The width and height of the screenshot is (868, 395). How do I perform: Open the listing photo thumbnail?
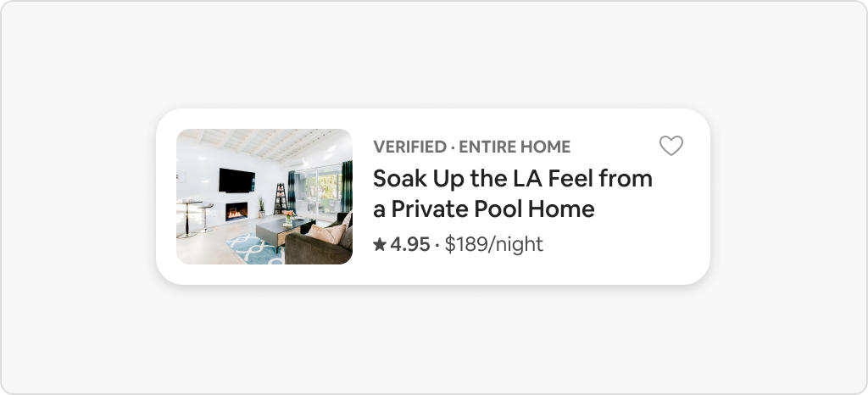[x=264, y=197]
